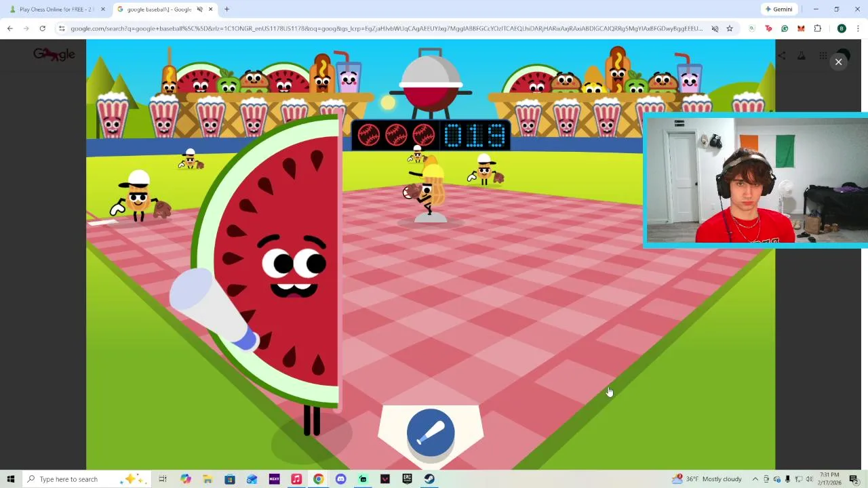Reload the current page
This screenshot has width=868, height=488.
click(x=42, y=28)
